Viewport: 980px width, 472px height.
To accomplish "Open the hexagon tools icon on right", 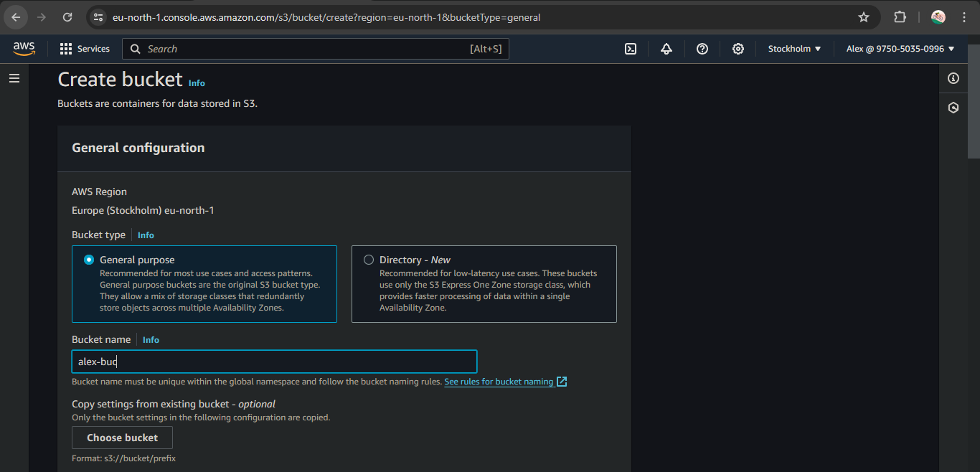I will tap(953, 108).
